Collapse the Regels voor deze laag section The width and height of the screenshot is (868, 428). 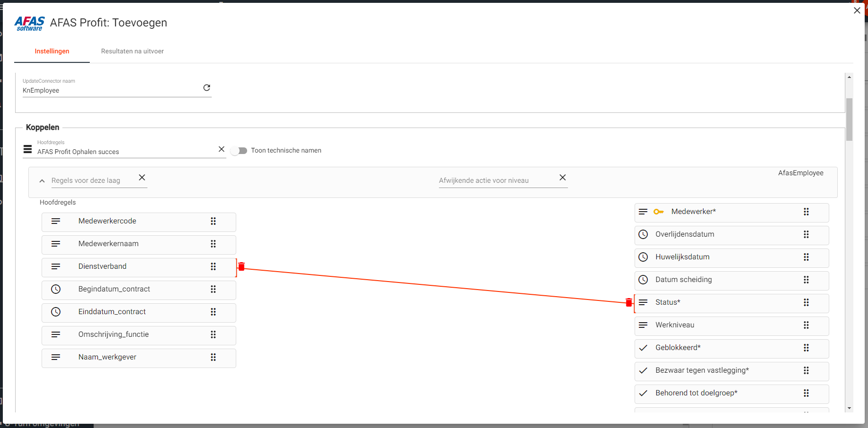pos(42,180)
